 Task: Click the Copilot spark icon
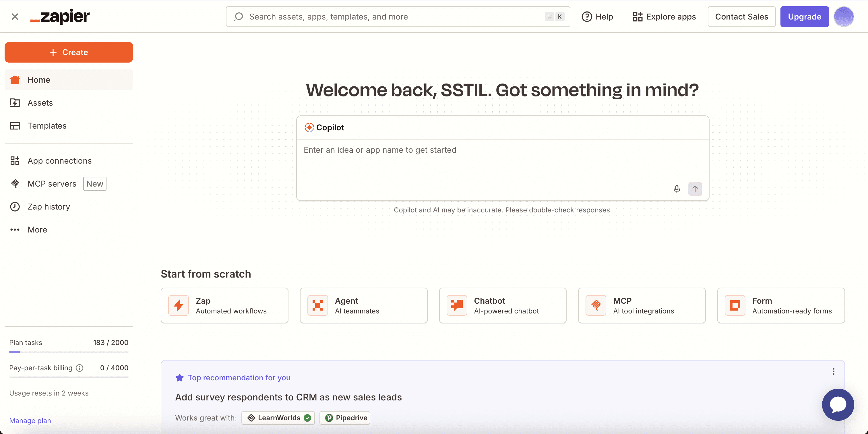click(x=309, y=127)
